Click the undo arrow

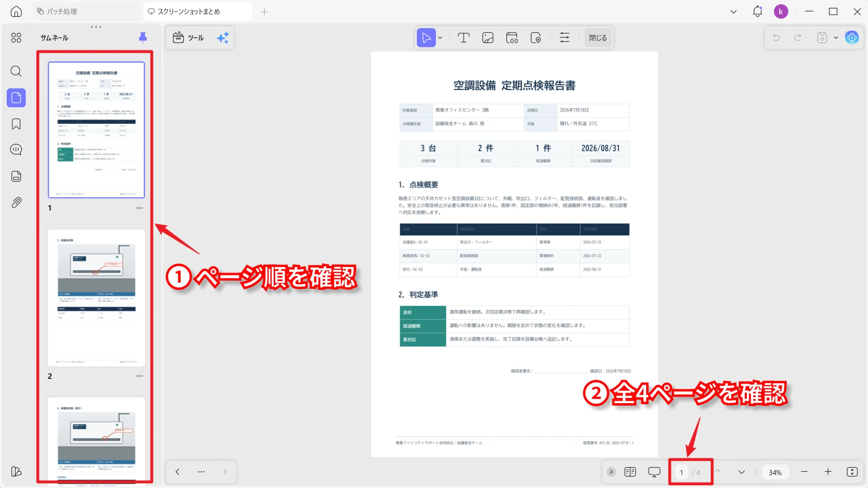click(x=776, y=38)
